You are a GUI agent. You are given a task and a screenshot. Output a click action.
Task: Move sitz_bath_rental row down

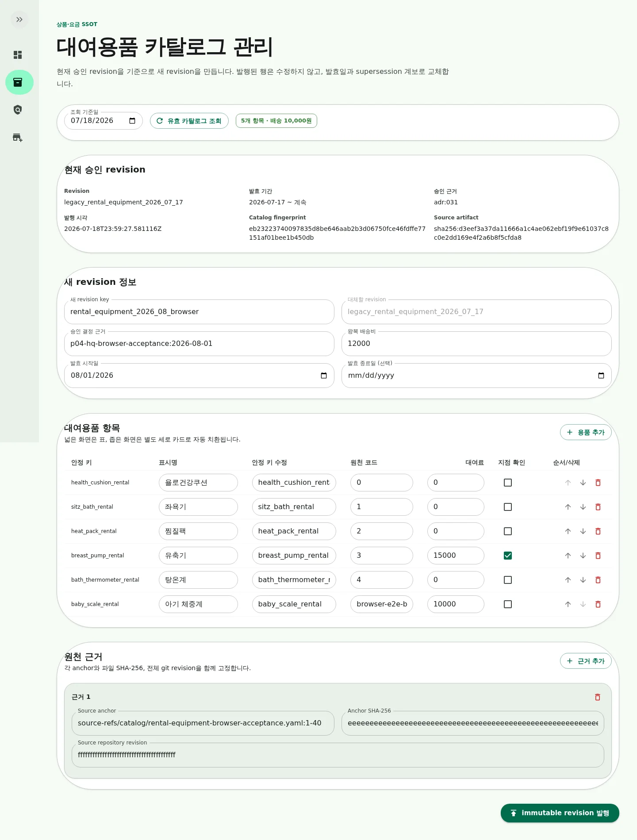[583, 507]
